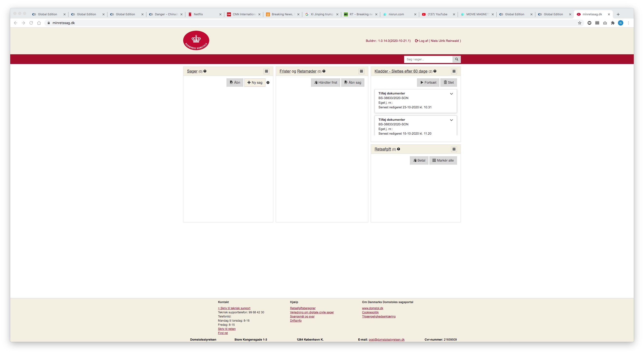The image size is (644, 354).
Task: Click Skriv til teknisk support link
Action: [x=234, y=308]
